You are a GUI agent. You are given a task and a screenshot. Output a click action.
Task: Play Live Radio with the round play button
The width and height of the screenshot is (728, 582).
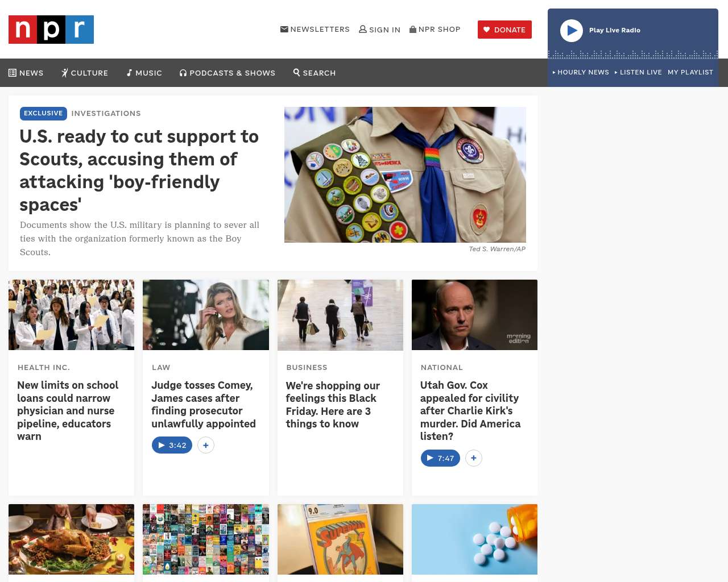point(572,31)
